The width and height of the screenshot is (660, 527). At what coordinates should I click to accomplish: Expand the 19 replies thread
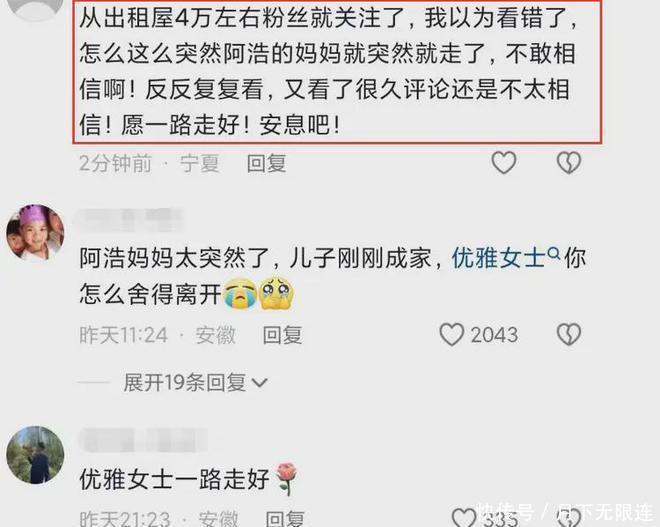coord(184,383)
